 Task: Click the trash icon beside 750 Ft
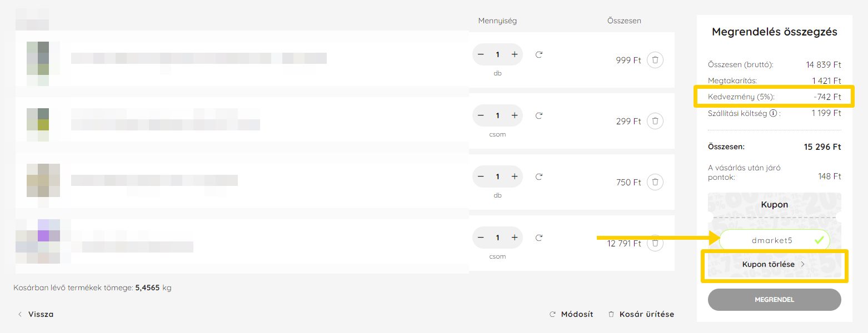coord(655,182)
